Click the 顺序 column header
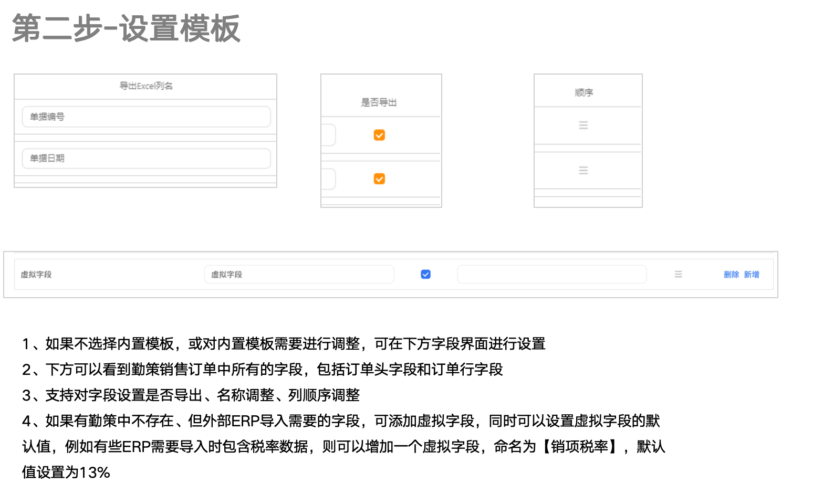Screen dimensions: 813x504 click(584, 92)
